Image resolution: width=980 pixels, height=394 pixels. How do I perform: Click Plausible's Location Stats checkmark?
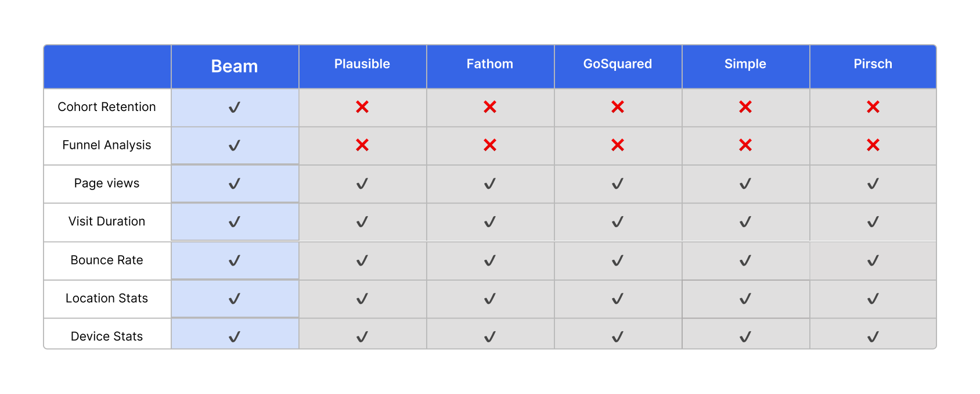[x=362, y=299]
